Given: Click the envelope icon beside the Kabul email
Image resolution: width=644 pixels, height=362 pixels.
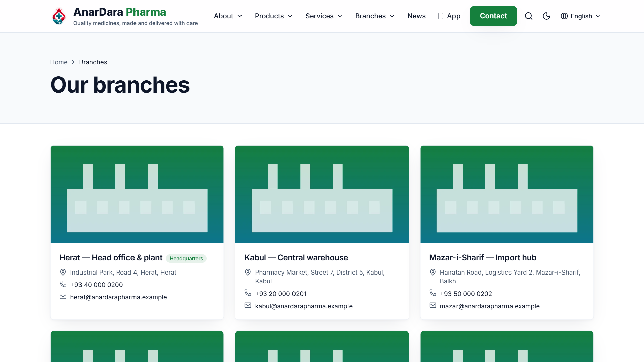Looking at the screenshot, I should 248,305.
